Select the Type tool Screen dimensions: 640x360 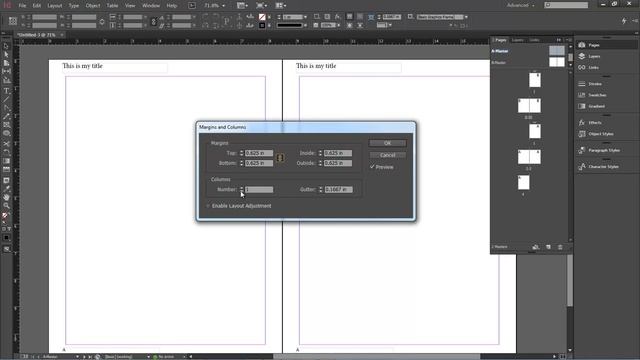point(6,91)
